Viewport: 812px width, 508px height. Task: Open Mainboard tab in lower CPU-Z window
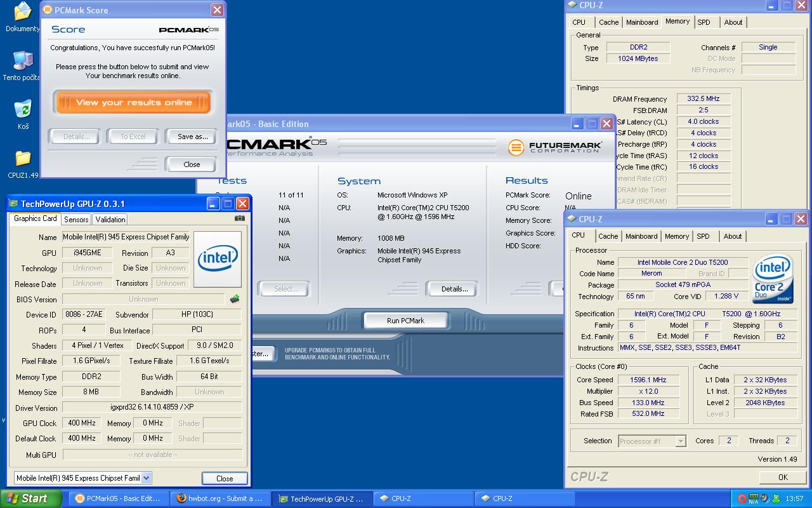[641, 236]
